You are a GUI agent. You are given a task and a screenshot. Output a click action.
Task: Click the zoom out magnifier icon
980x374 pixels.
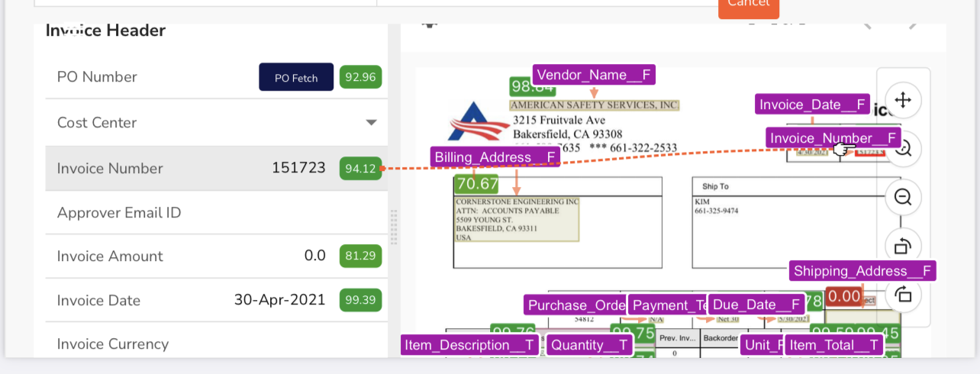[903, 197]
